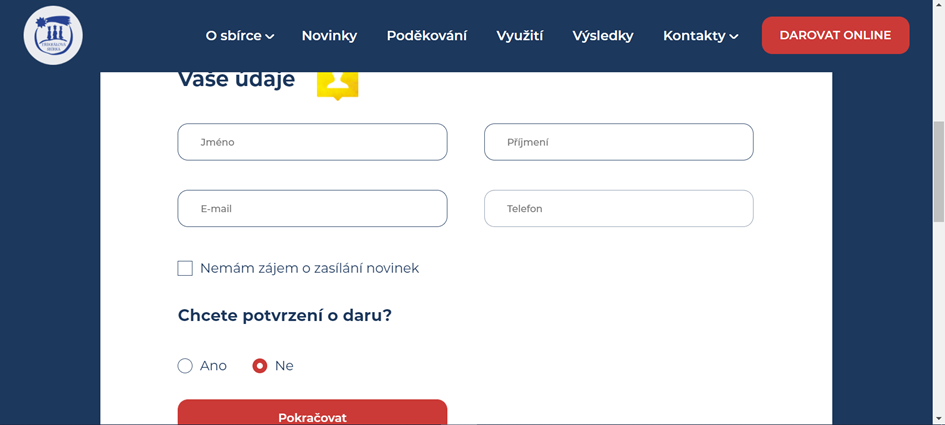
Task: Click the scrollbar down arrow
Action: (938, 417)
